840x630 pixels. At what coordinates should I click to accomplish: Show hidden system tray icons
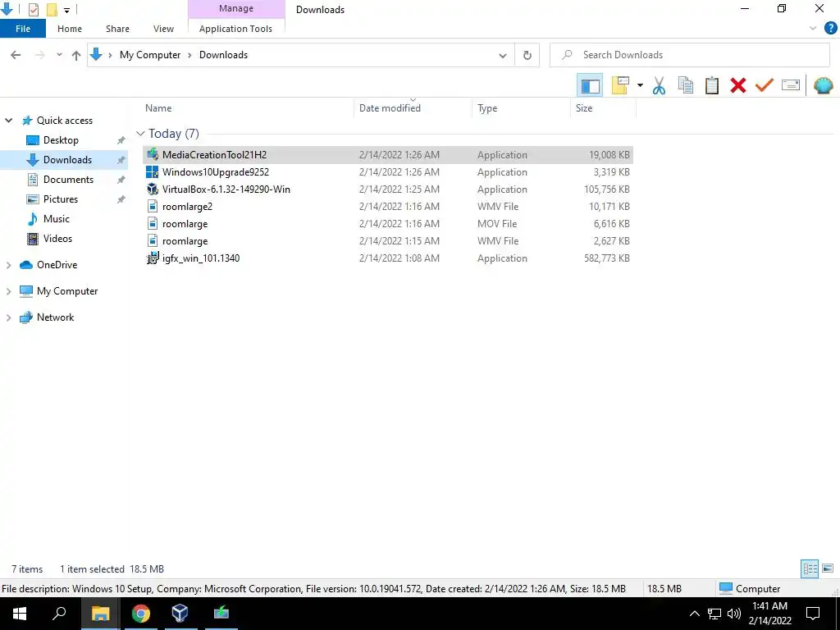pyautogui.click(x=694, y=614)
